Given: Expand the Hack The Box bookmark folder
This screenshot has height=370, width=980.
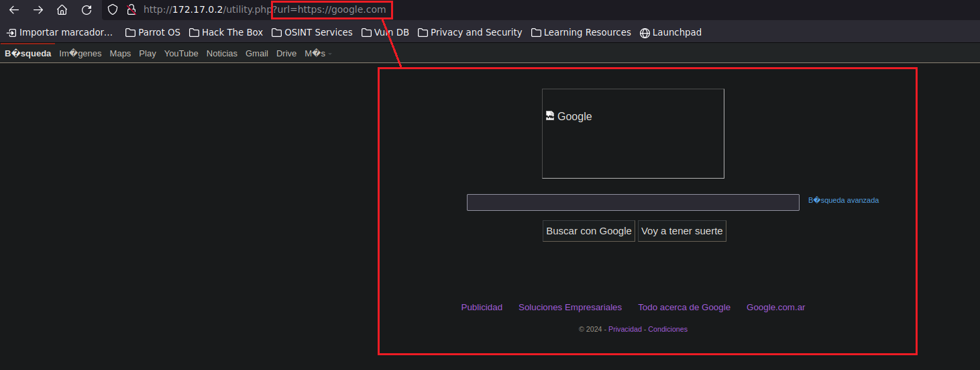Looking at the screenshot, I should coord(225,32).
